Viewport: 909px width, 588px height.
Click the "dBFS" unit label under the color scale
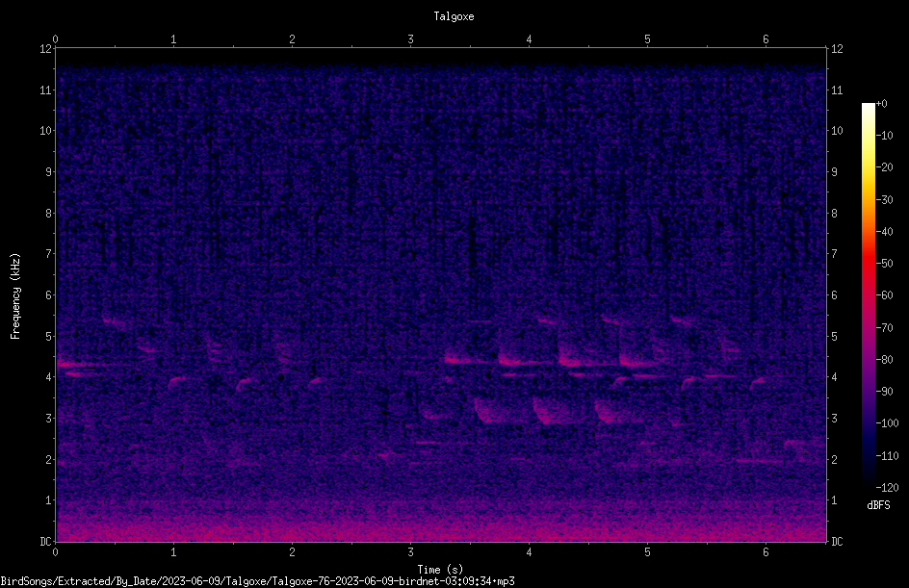[x=878, y=505]
